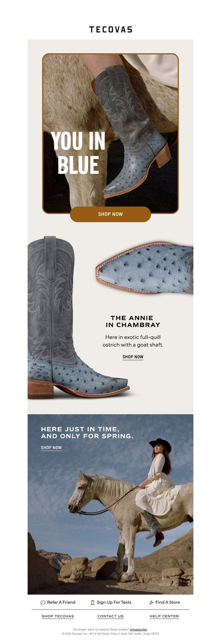Select Sign Up For Texts
This screenshot has height=644, width=221.
click(111, 602)
